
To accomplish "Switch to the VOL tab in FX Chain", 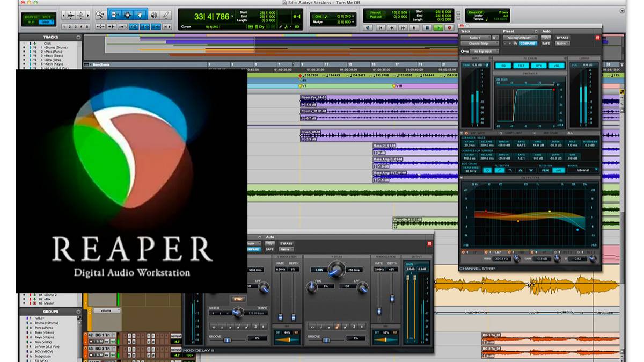I will (557, 66).
